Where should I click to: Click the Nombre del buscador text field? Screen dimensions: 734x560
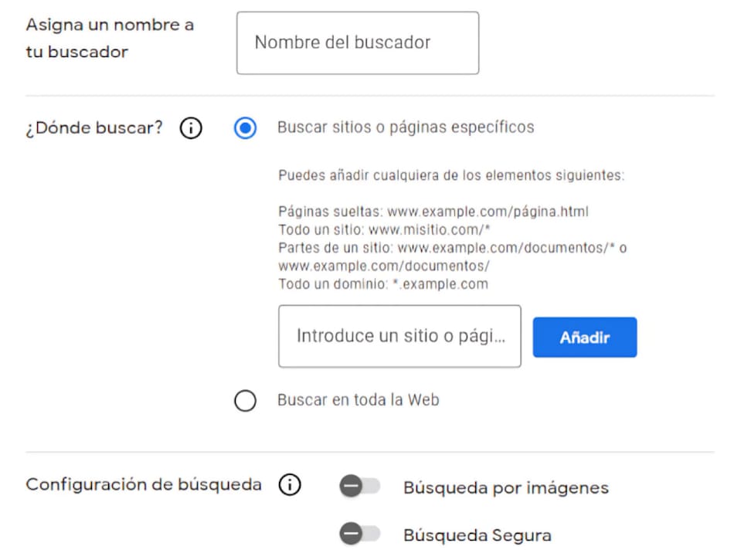click(x=357, y=42)
